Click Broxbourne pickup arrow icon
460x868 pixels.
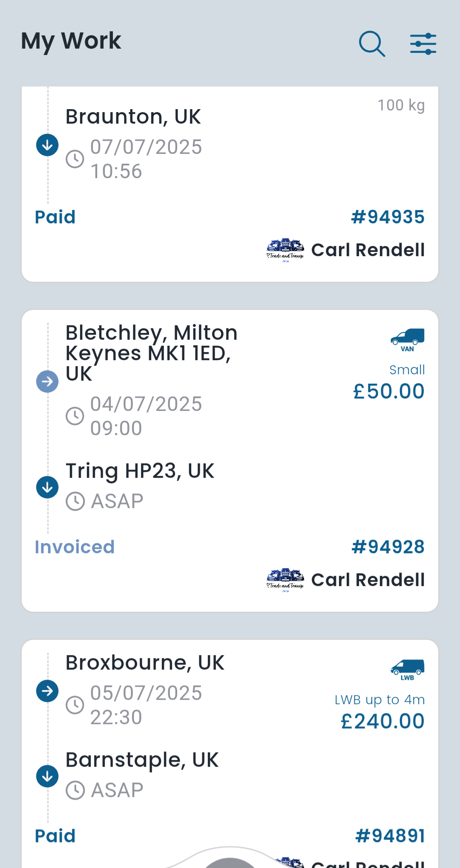point(47,691)
